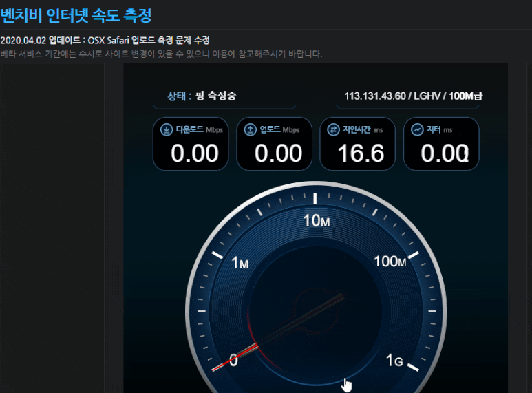Click the 지터 ms label

pos(439,129)
